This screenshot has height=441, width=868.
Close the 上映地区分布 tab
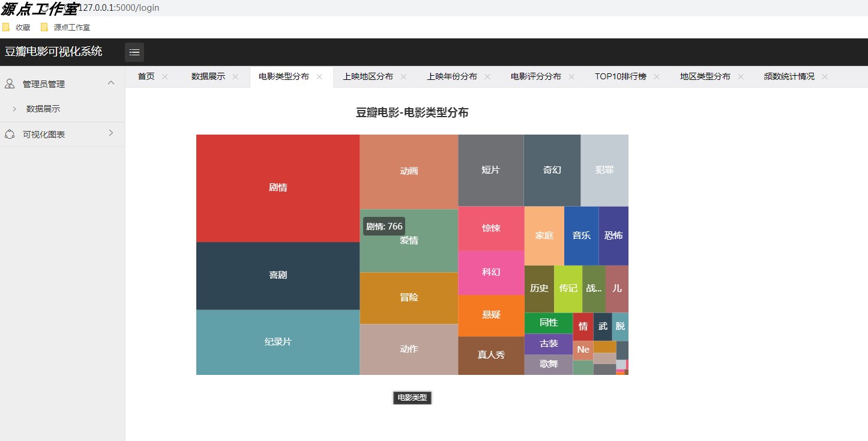click(x=403, y=76)
